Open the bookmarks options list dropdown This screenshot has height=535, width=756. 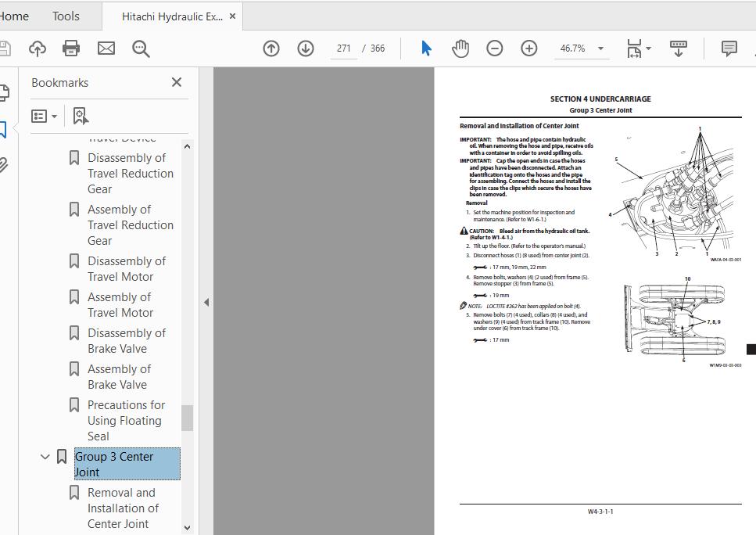44,117
